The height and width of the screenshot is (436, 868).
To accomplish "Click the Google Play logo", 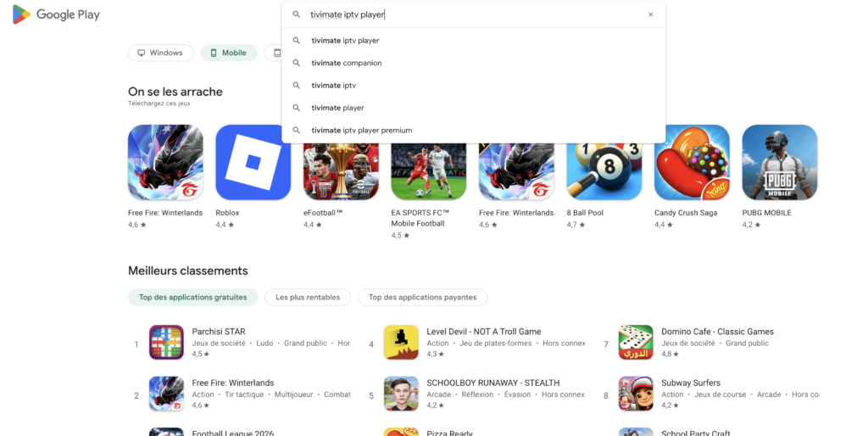I will pyautogui.click(x=56, y=14).
